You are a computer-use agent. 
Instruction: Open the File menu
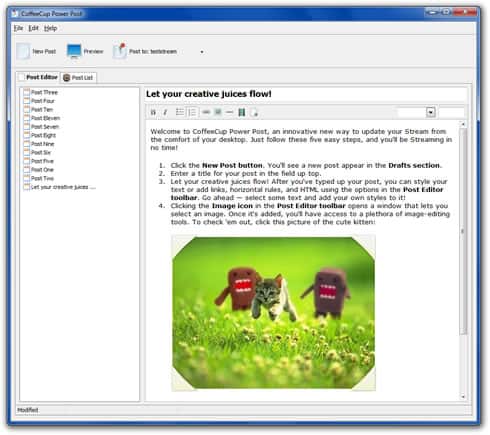tap(18, 28)
